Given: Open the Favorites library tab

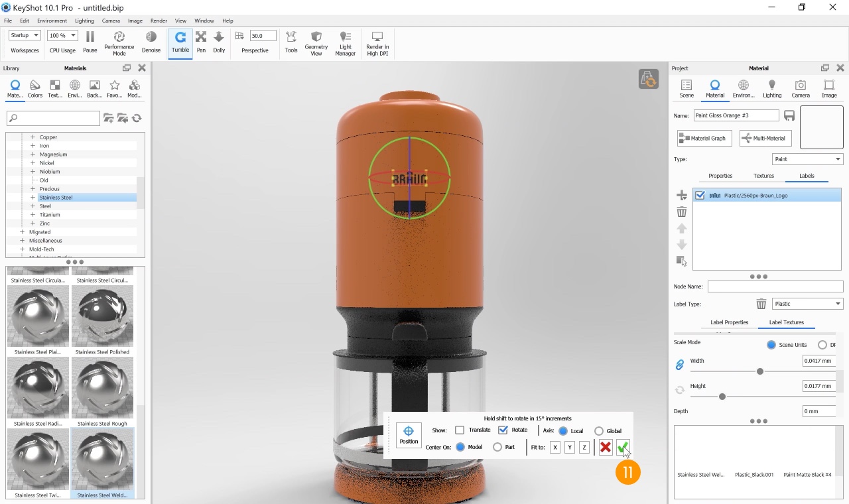Looking at the screenshot, I should tap(115, 89).
